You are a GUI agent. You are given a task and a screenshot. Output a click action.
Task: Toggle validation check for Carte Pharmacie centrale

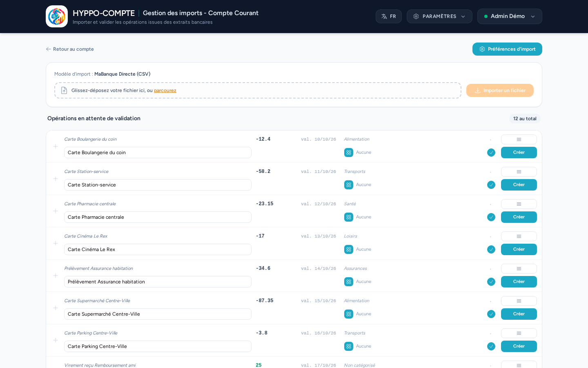(x=491, y=217)
